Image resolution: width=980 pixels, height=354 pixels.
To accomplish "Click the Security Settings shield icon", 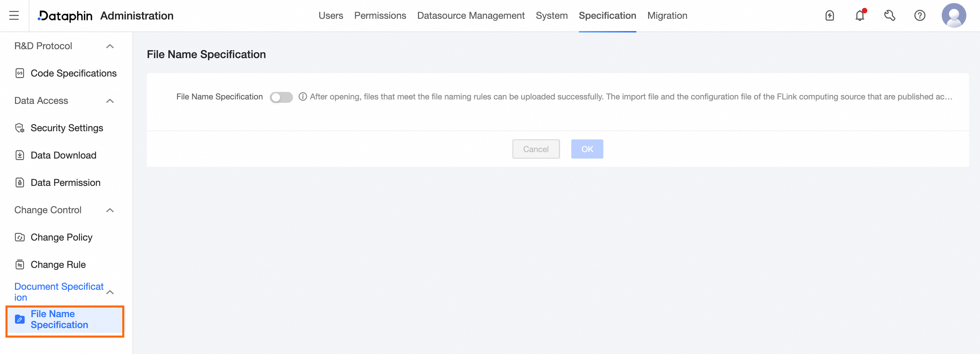I will [x=20, y=128].
